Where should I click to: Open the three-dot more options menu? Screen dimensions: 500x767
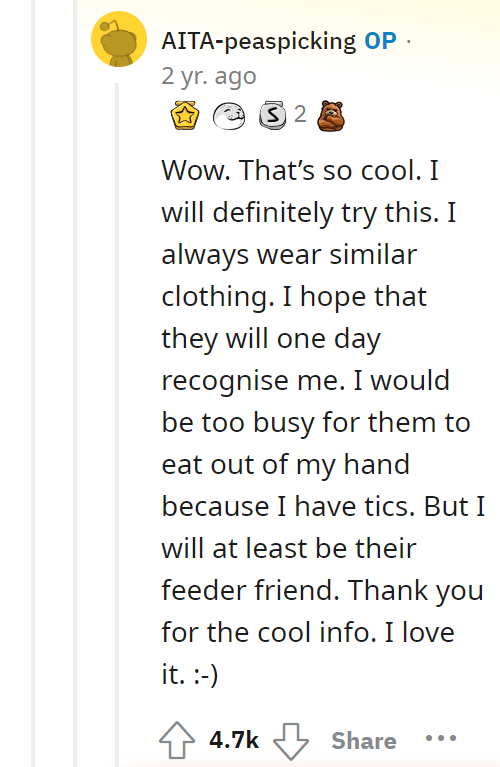coord(441,738)
